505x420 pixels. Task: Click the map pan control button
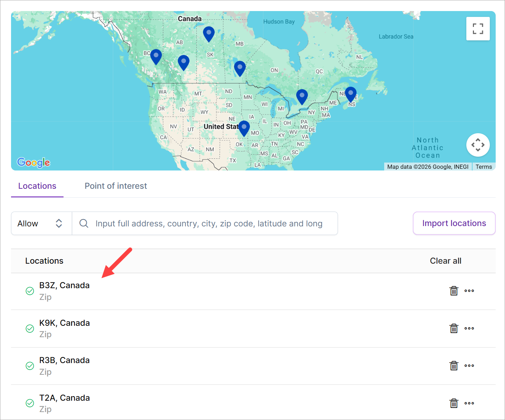click(478, 145)
